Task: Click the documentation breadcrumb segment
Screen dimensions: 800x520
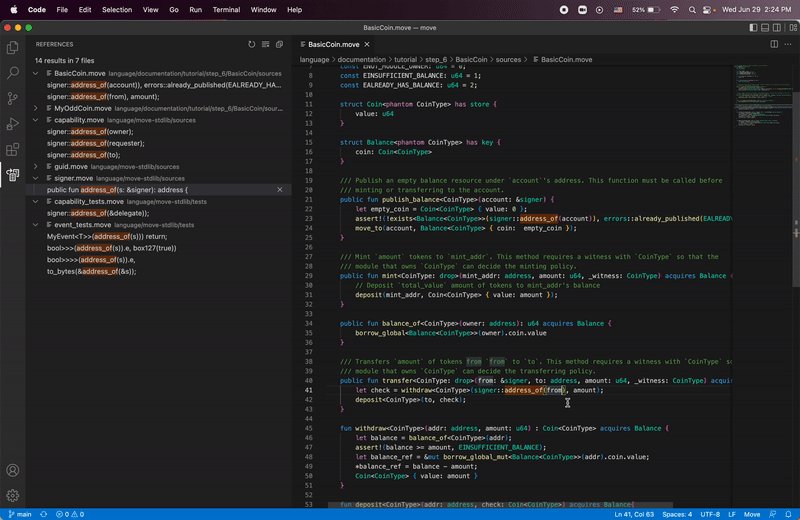Action: click(x=362, y=60)
